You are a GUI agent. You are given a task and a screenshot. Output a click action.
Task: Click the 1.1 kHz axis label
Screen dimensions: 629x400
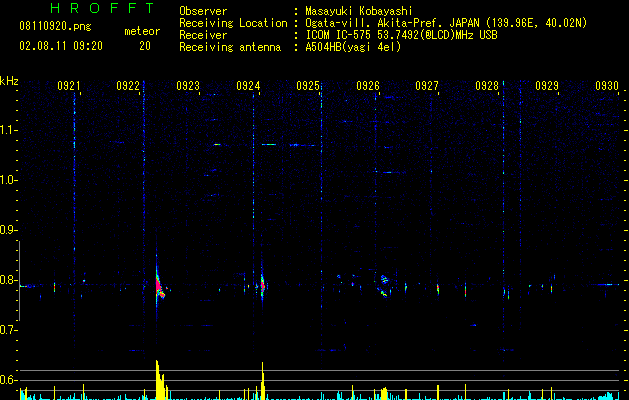click(x=9, y=130)
